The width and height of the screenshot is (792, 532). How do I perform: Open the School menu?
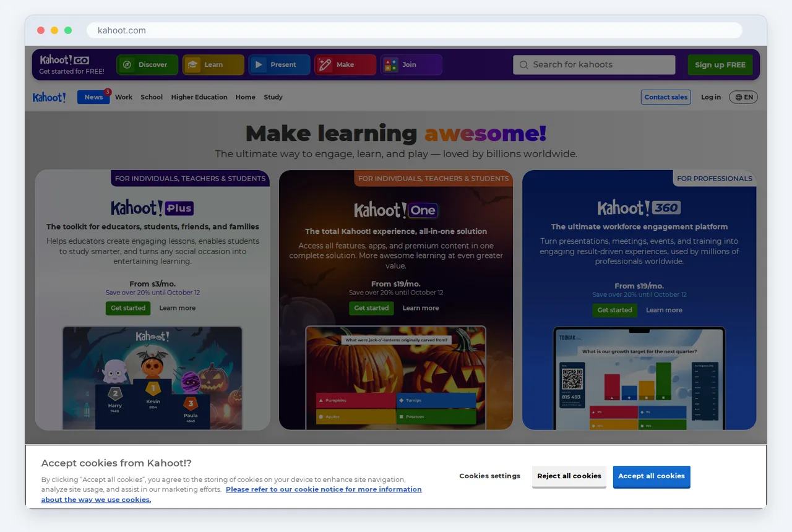(x=152, y=97)
